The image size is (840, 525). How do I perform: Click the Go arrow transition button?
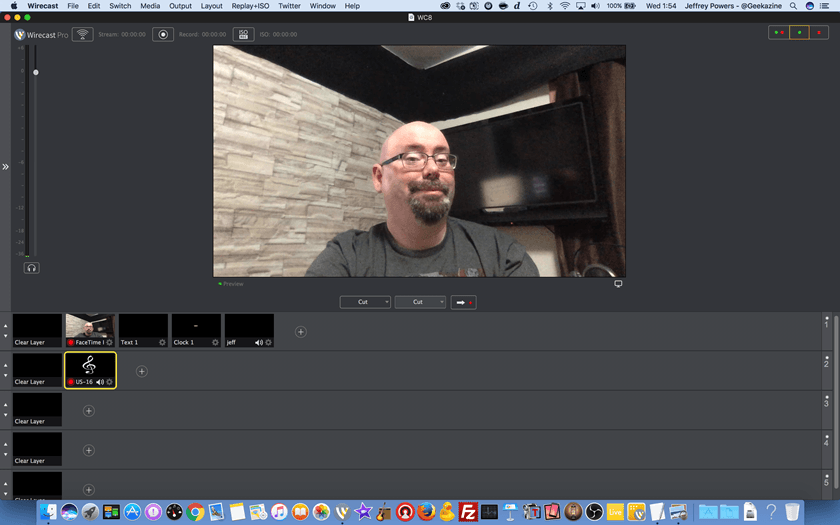[x=463, y=302]
